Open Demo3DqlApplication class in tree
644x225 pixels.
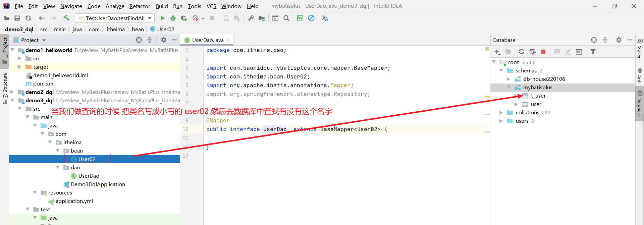(98, 184)
